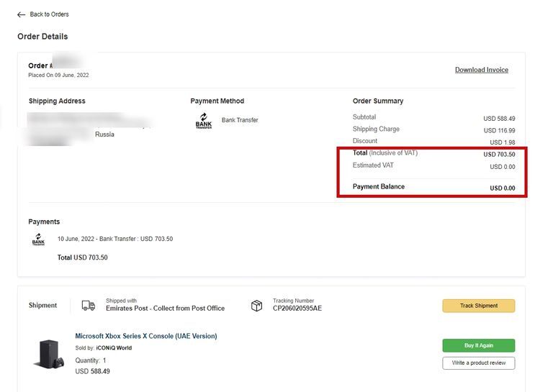Click the 10 June bank transfer payment entry
Screen dimensions: 535x392
coord(115,239)
